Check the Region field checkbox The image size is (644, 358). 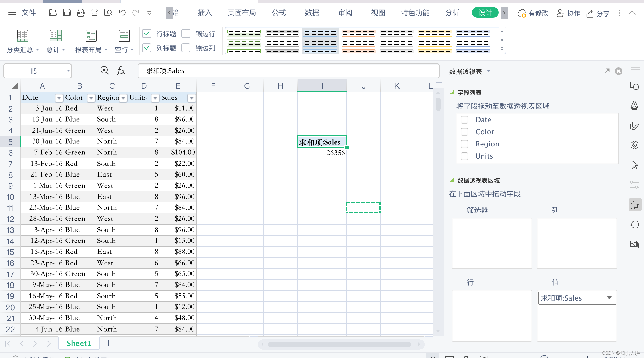point(464,144)
